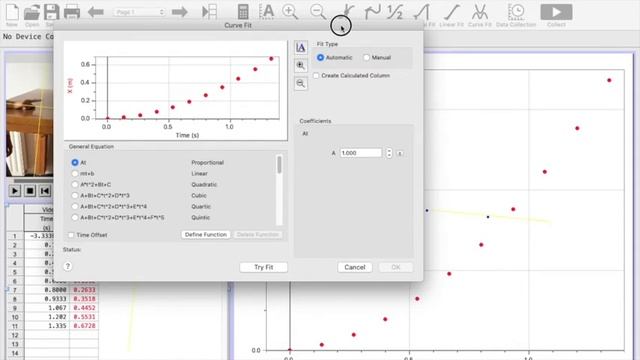Click the coefficient A value field
The image size is (640, 360).
(361, 153)
